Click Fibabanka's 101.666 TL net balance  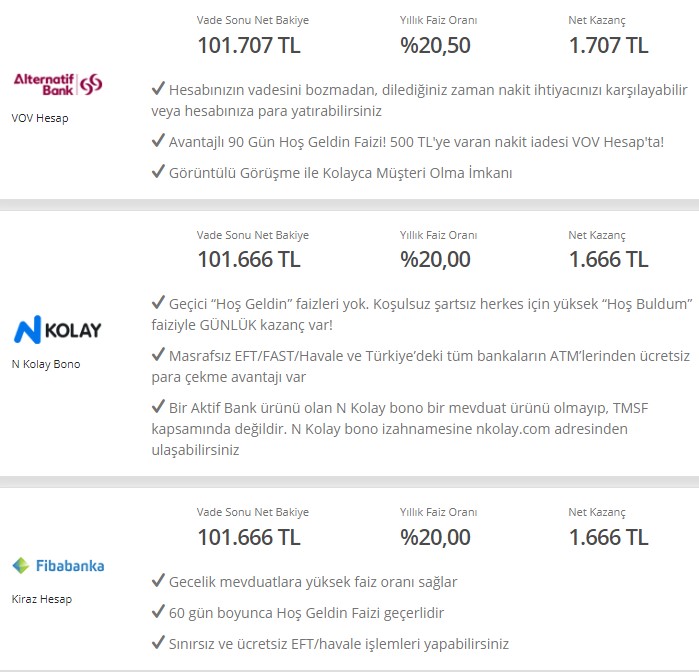249,537
